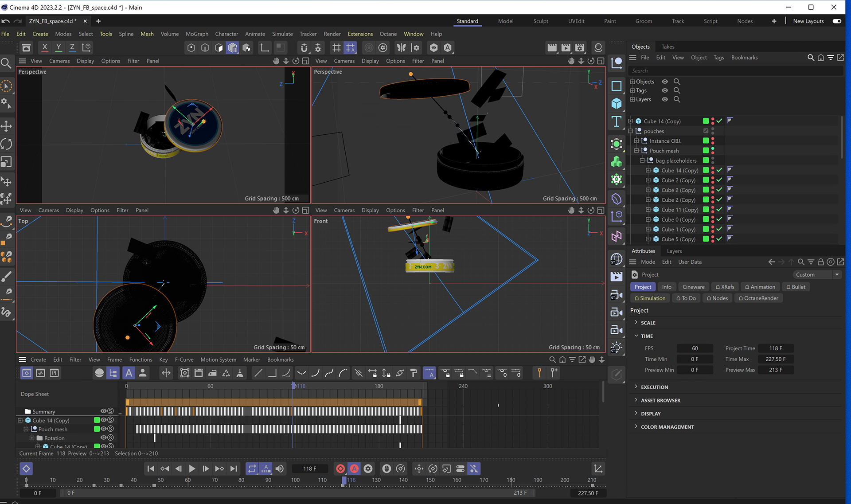Click the OctaneRender tab button
The width and height of the screenshot is (851, 504).
coord(758,298)
